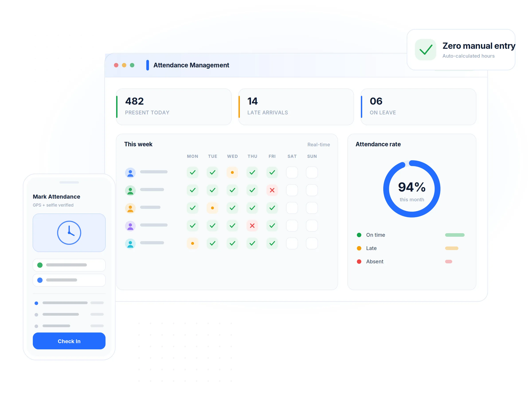532x399 pixels.
Task: Click the pink Absent legend bar
Action: pos(449,261)
